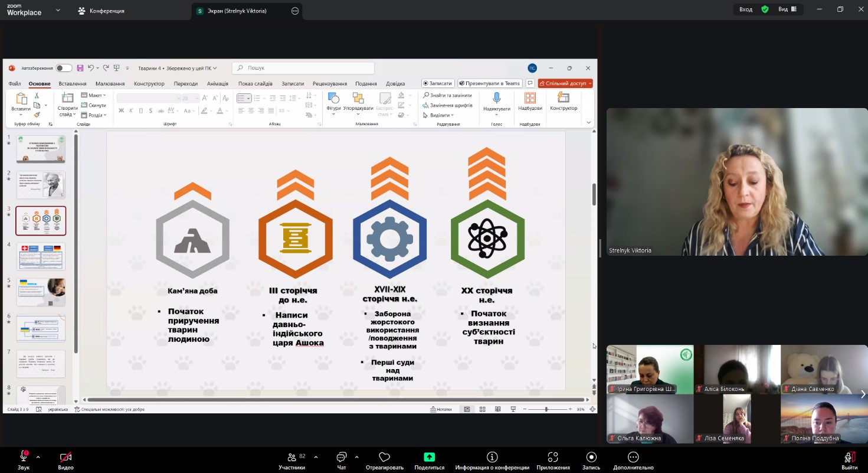Viewport: 868px width, 473px height.
Task: Toggle Zoom microphone with Звук button
Action: 24,456
